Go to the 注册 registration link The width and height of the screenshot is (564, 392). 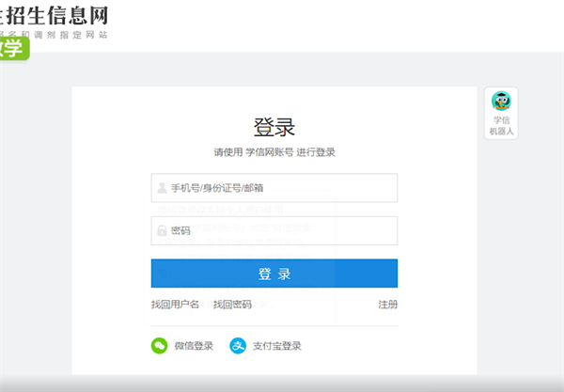(387, 305)
